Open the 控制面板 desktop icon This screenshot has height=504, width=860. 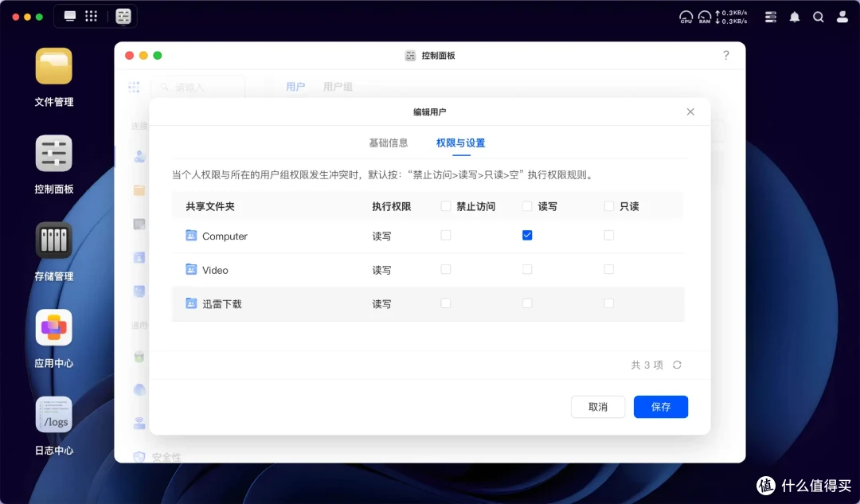pyautogui.click(x=54, y=153)
